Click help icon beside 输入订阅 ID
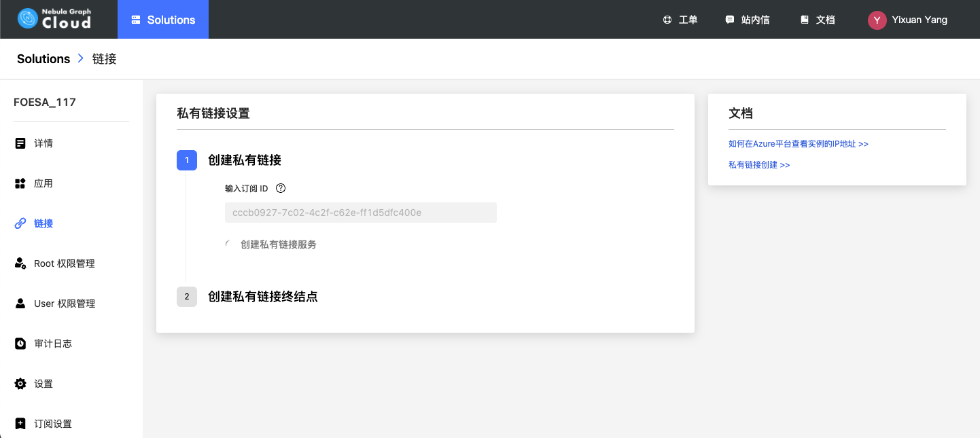Screen dimensions: 980x438 (281, 188)
